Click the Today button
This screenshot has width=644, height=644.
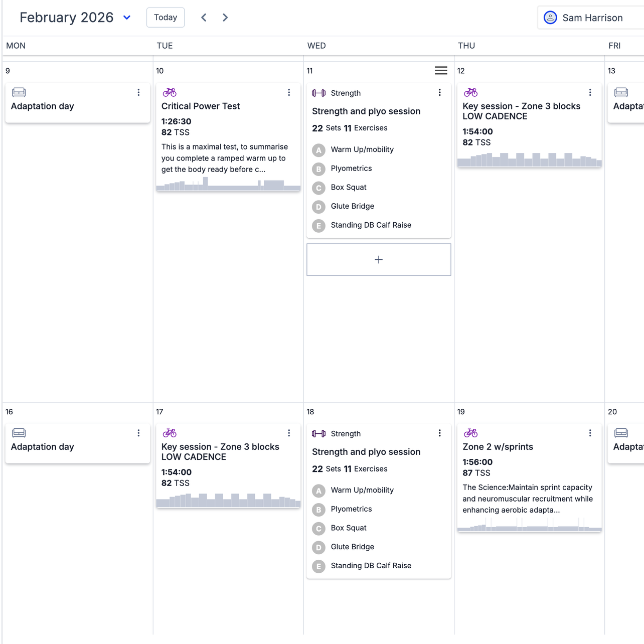point(166,17)
